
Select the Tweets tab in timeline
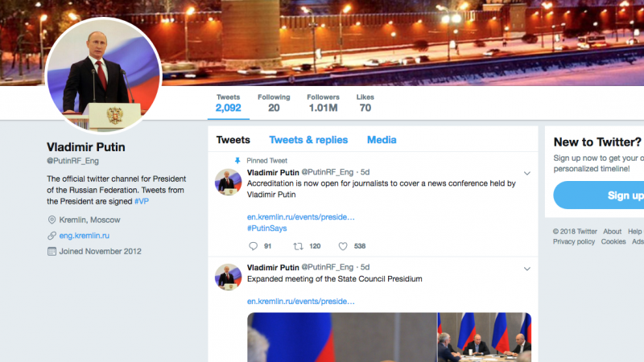(x=233, y=140)
